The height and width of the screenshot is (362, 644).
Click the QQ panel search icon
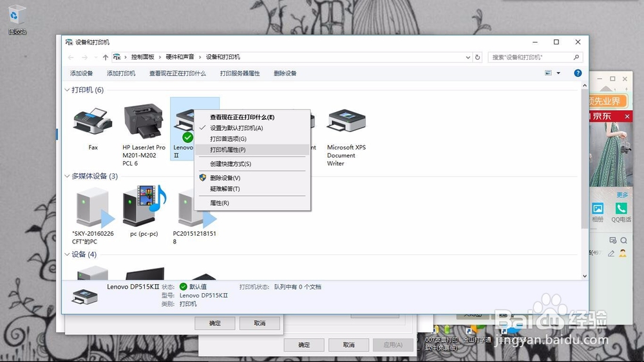point(624,240)
